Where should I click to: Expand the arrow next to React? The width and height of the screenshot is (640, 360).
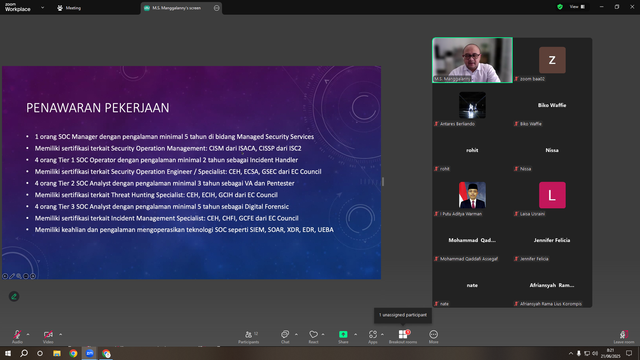(323, 334)
